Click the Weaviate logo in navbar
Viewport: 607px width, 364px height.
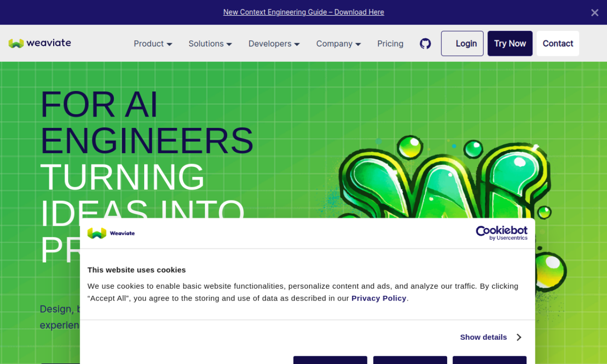pyautogui.click(x=40, y=43)
